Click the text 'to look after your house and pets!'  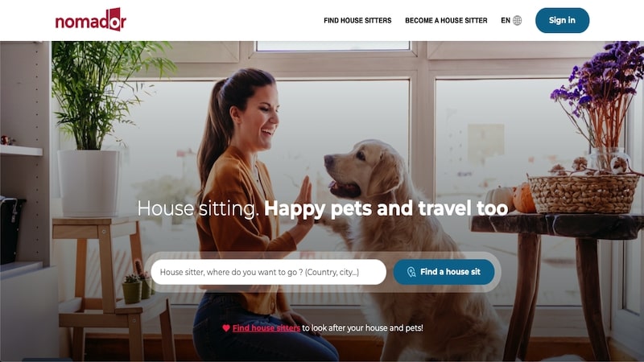click(363, 328)
